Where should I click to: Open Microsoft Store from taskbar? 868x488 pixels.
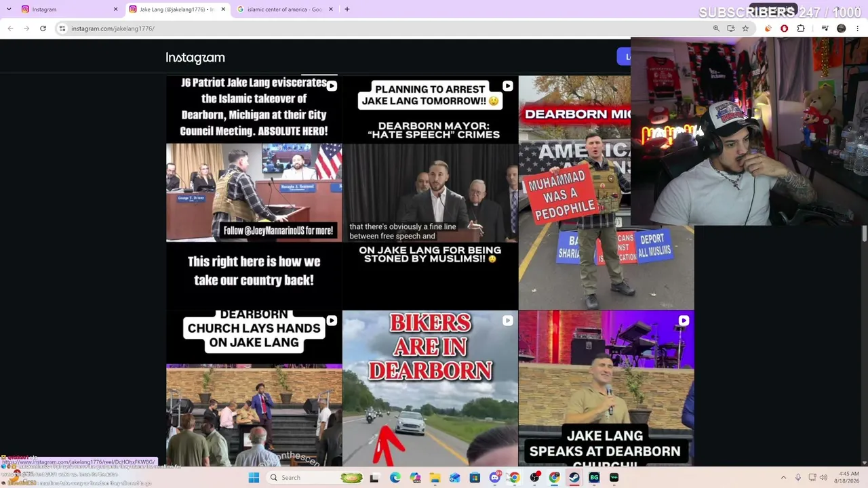[475, 478]
